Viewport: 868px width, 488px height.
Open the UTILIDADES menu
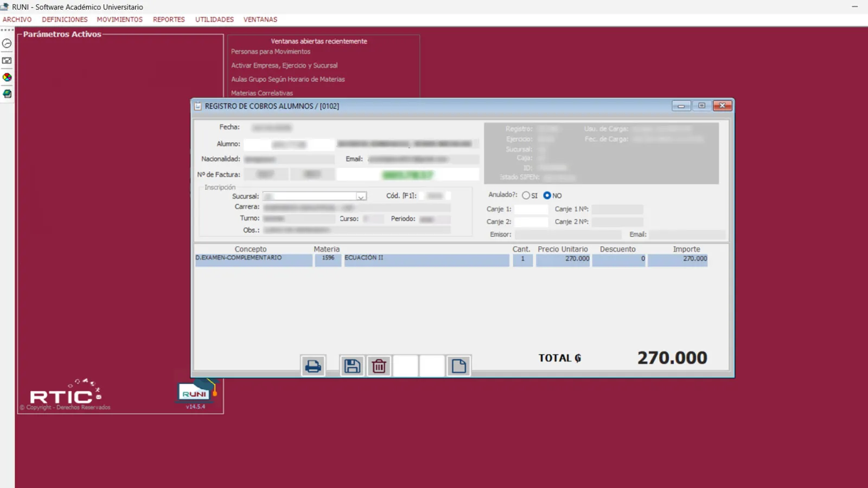[x=214, y=20]
